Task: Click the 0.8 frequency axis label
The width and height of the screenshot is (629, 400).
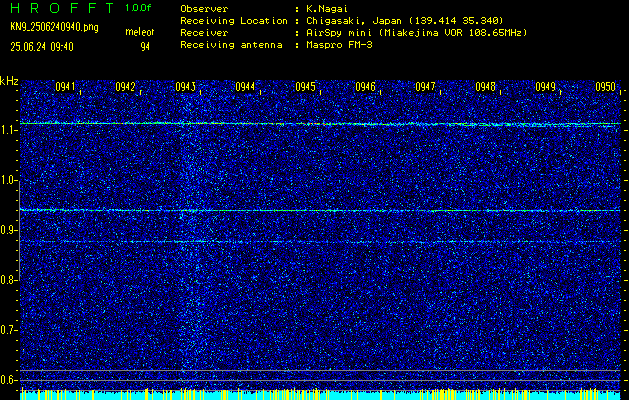Action: 7,280
